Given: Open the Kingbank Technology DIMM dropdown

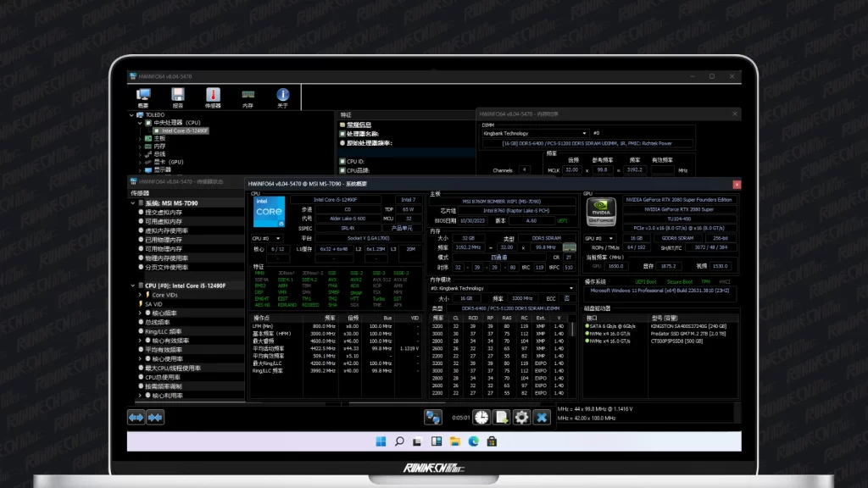Looking at the screenshot, I should pyautogui.click(x=534, y=133).
